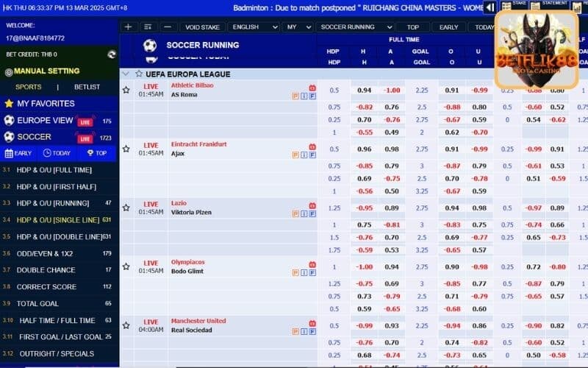Open HDP & O/U [First Half] menu
588x368 pixels.
[60, 187]
